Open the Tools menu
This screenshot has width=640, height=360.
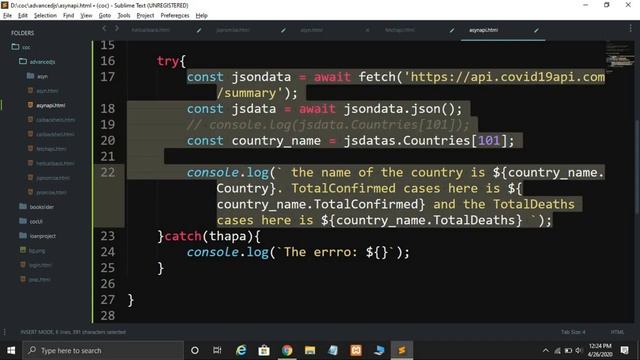[124, 16]
